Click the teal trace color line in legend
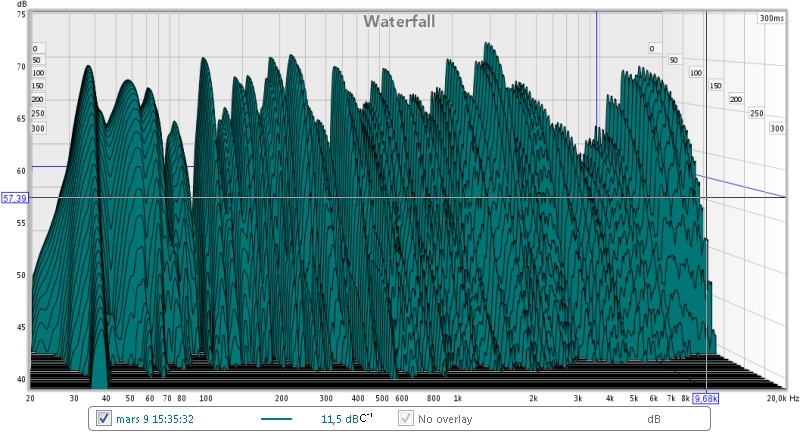The width and height of the screenshot is (800, 432). (276, 419)
